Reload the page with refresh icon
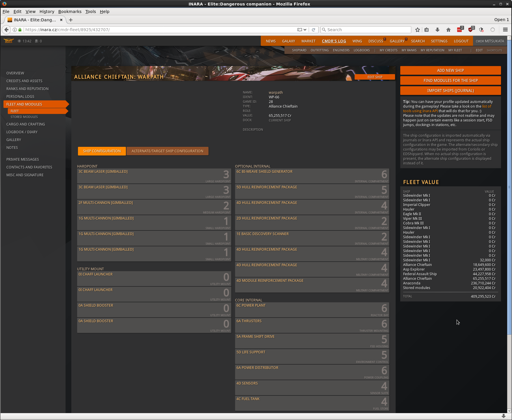The width and height of the screenshot is (512, 420). (313, 30)
